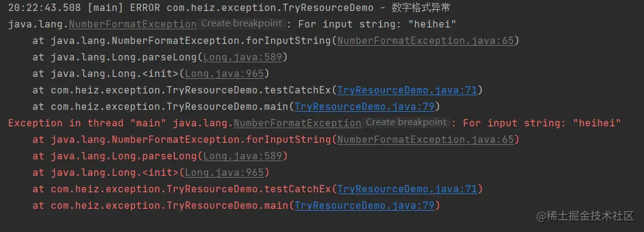This screenshot has height=232, width=644.
Task: Click the white "heihei" input string text
Action: pos(432,24)
